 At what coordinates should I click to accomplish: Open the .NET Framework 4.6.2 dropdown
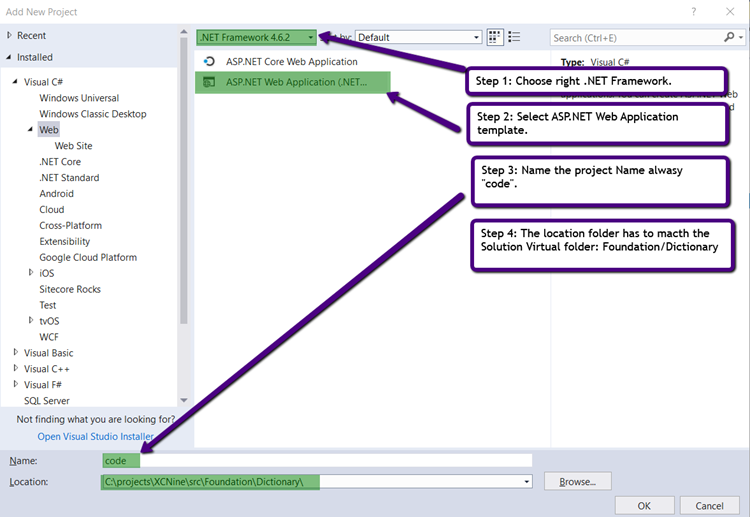(x=256, y=37)
